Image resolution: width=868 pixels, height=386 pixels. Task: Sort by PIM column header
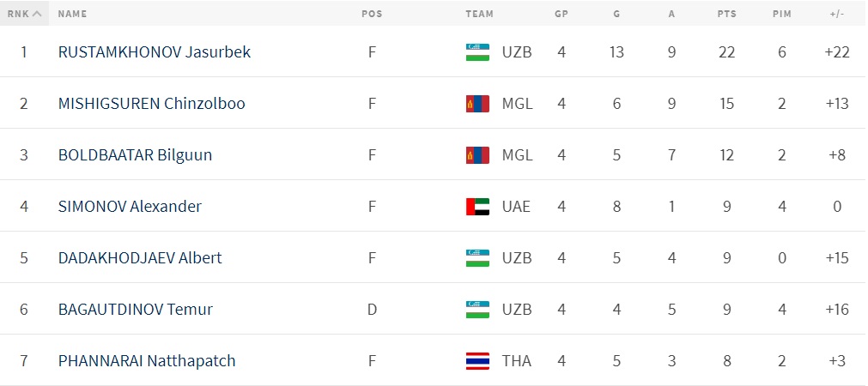pos(781,14)
